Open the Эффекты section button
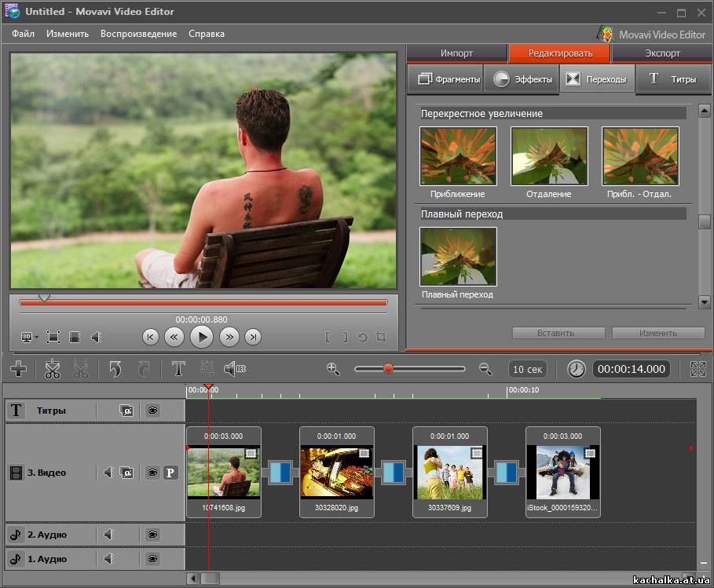Viewport: 714px width, 588px height. (522, 79)
